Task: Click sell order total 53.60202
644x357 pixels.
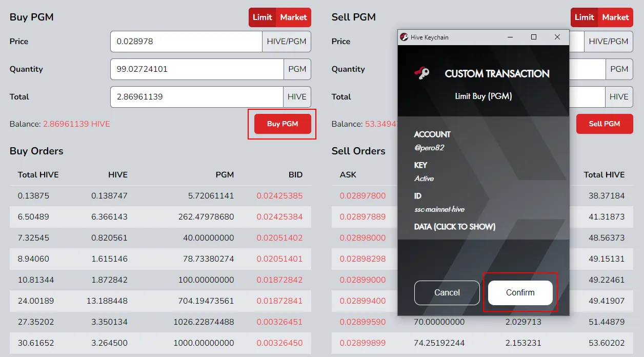Action: [x=607, y=343]
